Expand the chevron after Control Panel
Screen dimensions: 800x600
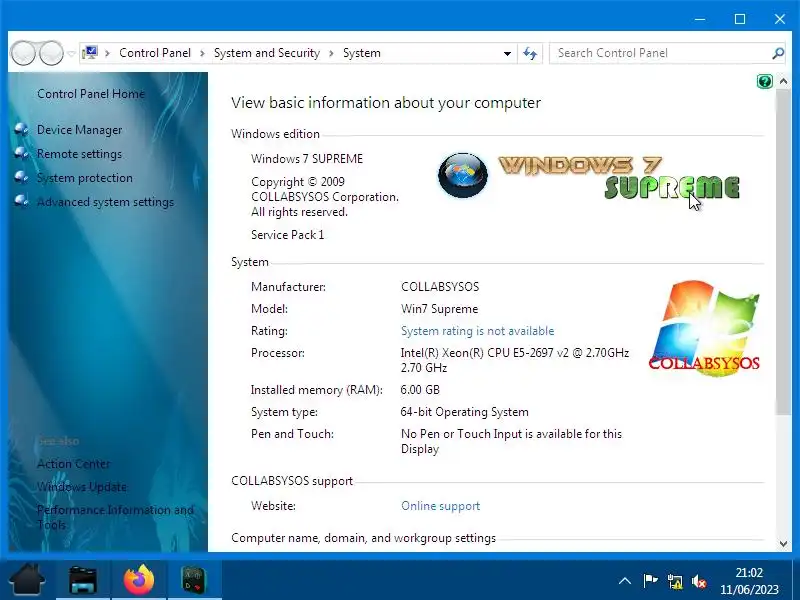coord(202,53)
